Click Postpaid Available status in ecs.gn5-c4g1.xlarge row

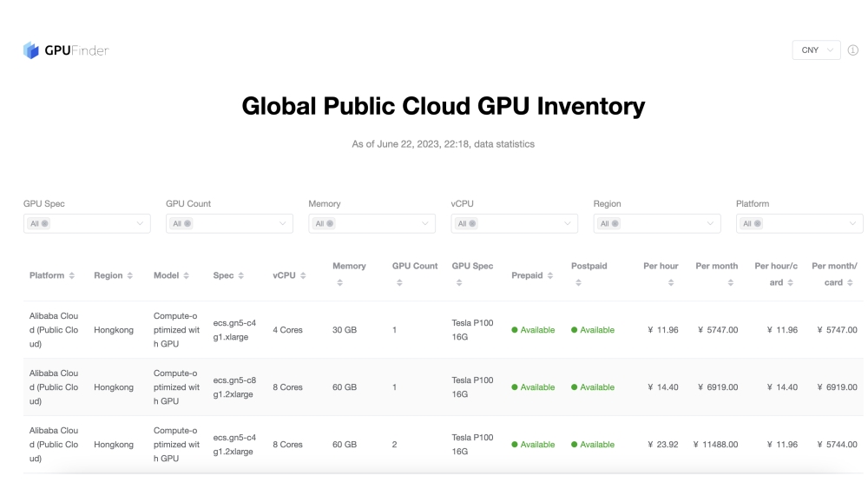click(x=593, y=330)
